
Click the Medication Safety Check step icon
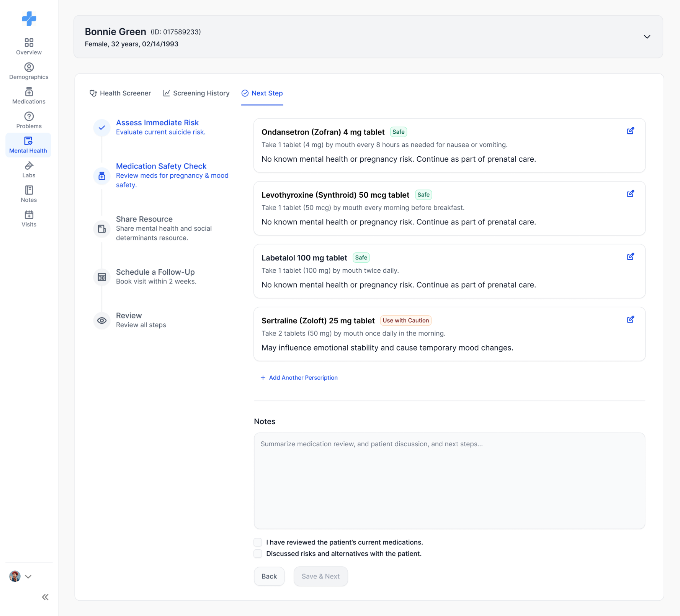point(102,176)
